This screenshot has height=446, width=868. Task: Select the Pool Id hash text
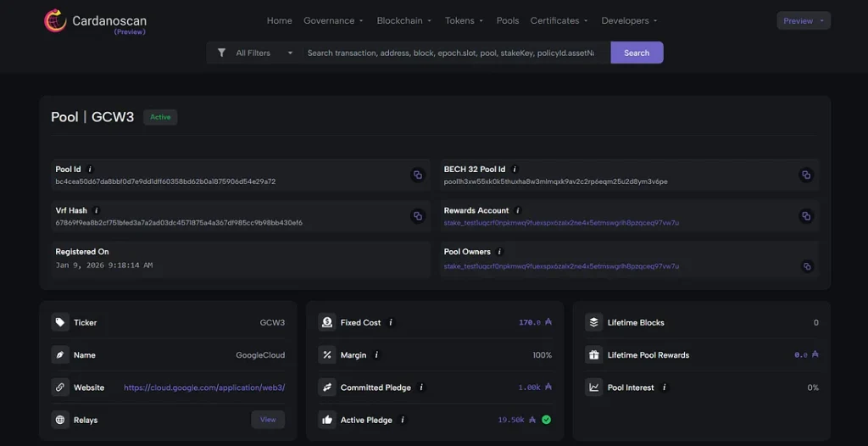[165, 181]
